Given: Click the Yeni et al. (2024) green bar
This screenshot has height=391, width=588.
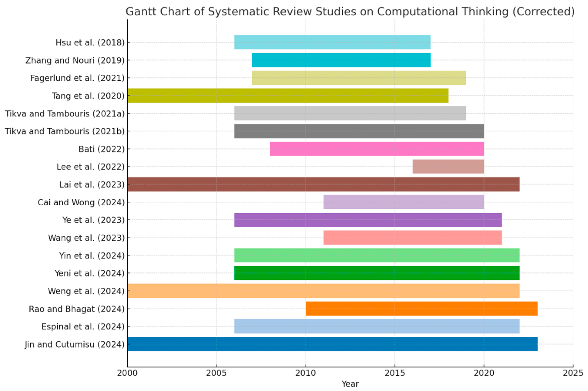Looking at the screenshot, I should click(377, 273).
